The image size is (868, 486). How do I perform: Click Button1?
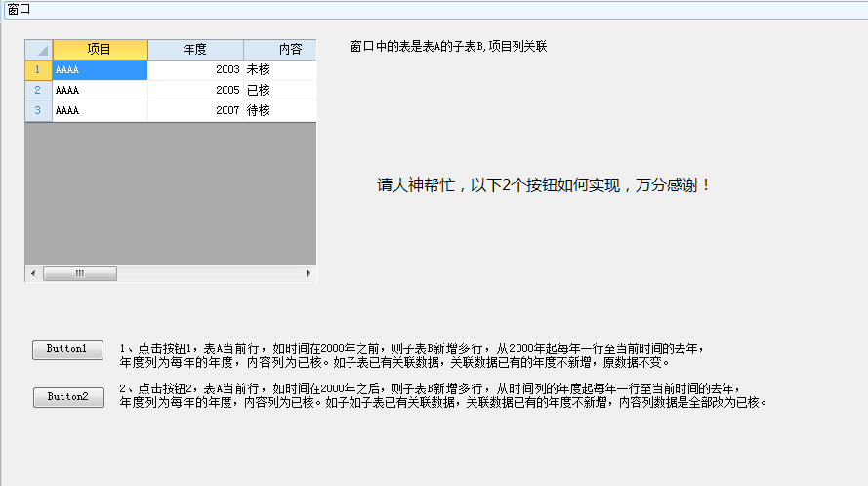pyautogui.click(x=67, y=349)
